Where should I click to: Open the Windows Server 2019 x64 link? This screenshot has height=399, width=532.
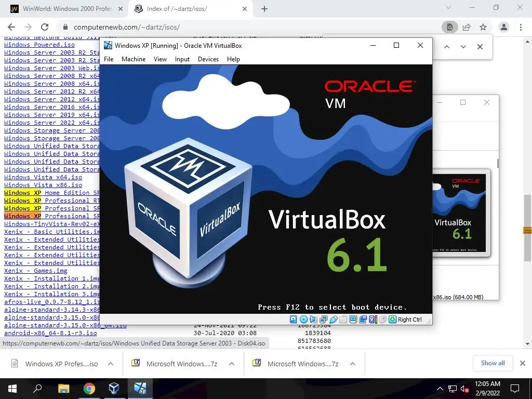click(x=51, y=115)
